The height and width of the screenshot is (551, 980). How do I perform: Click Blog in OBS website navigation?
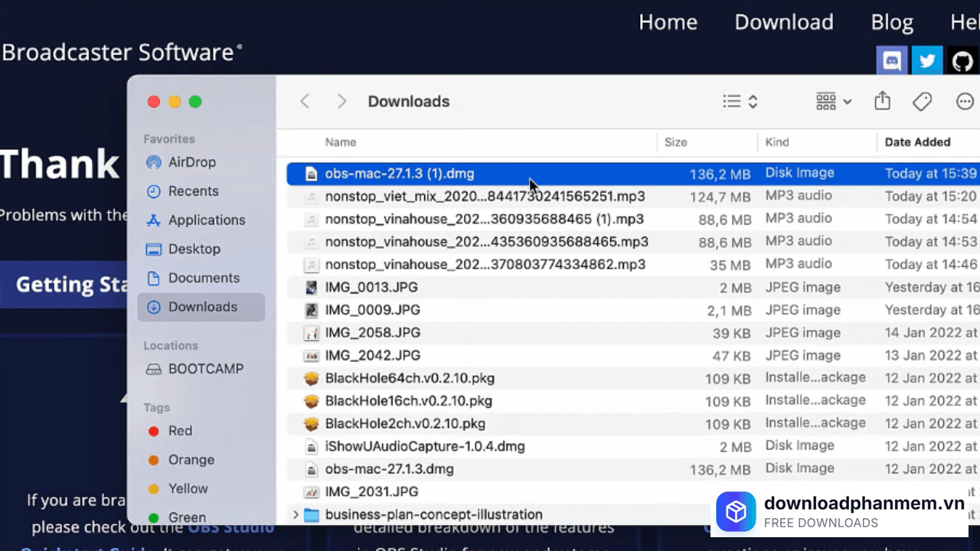(x=892, y=22)
